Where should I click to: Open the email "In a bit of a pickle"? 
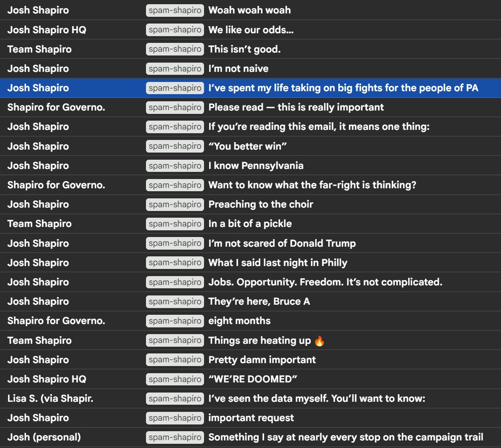(250, 224)
